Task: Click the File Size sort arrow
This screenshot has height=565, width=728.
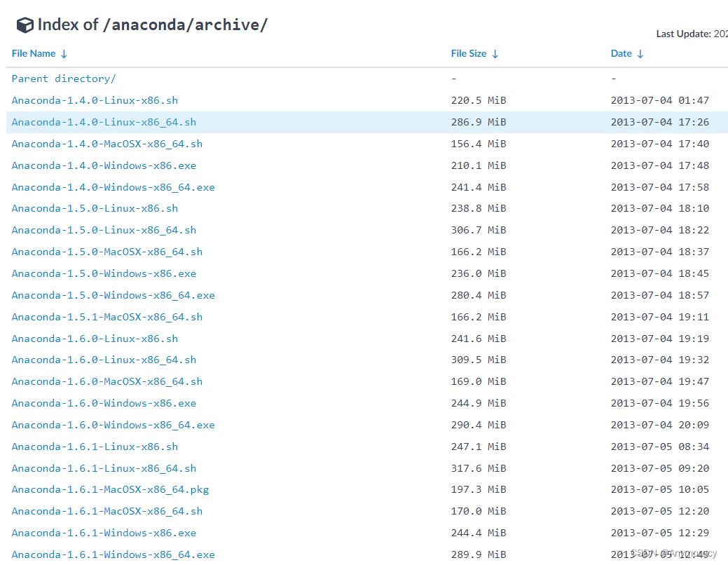Action: (495, 54)
